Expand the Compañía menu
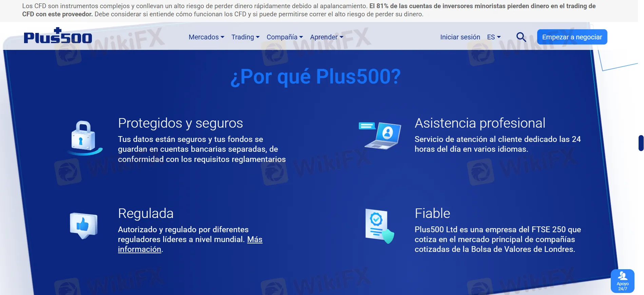 285,37
